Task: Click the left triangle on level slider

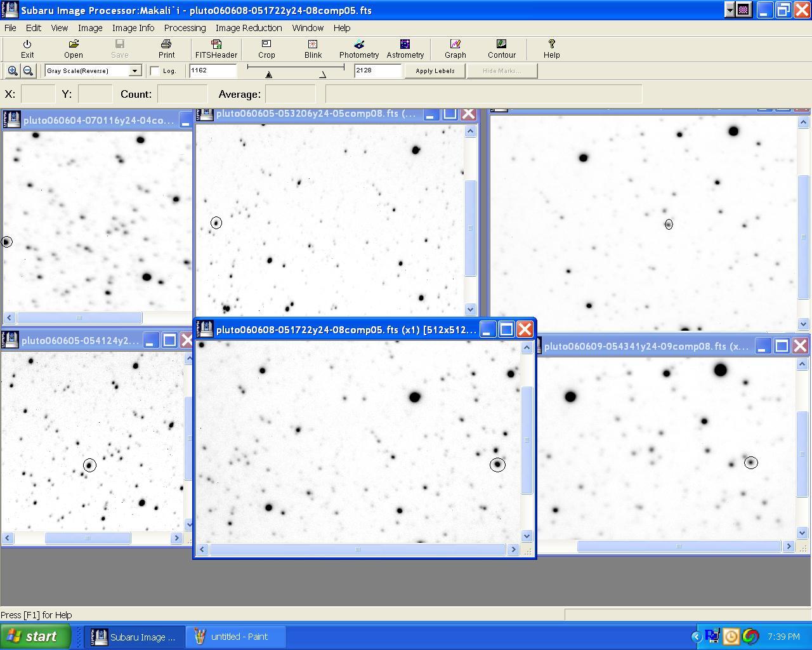Action: coord(269,75)
